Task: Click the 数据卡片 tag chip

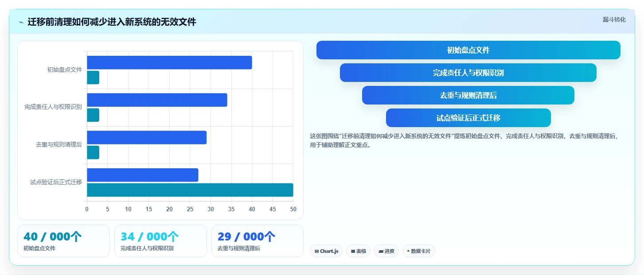Action: (x=419, y=251)
